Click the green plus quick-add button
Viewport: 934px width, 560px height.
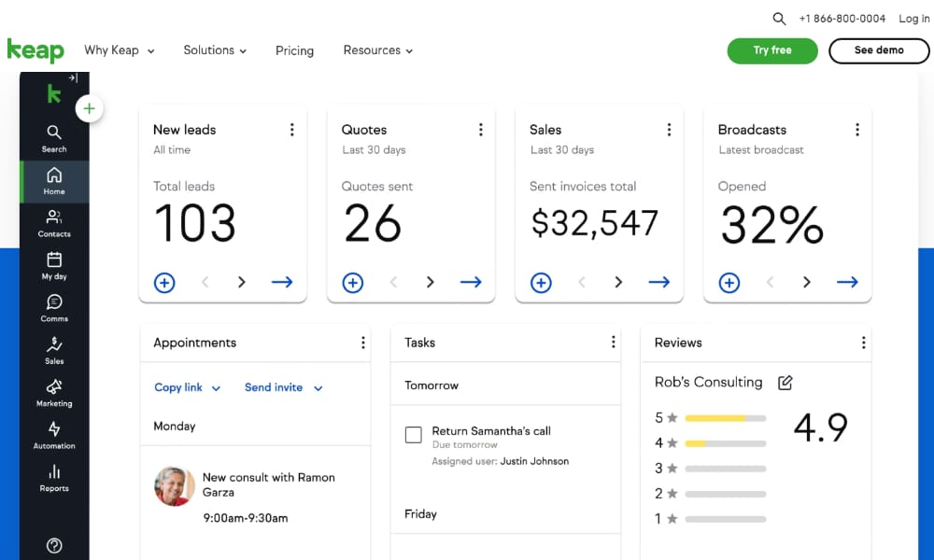pos(90,108)
